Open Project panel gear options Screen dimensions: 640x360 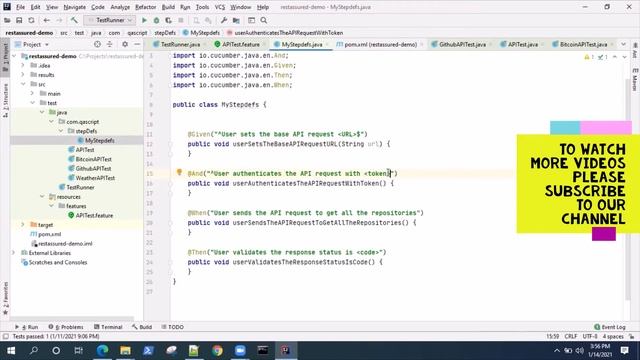pos(125,44)
